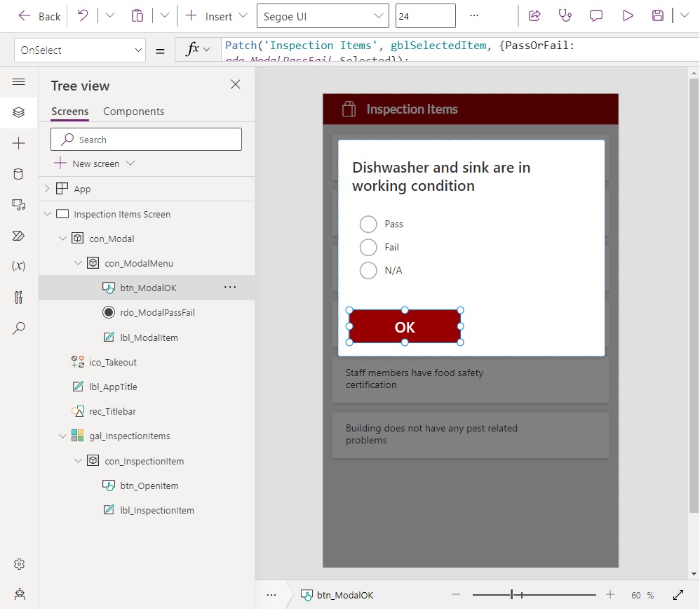
Task: Open the App checker stethoscope icon
Action: point(565,16)
